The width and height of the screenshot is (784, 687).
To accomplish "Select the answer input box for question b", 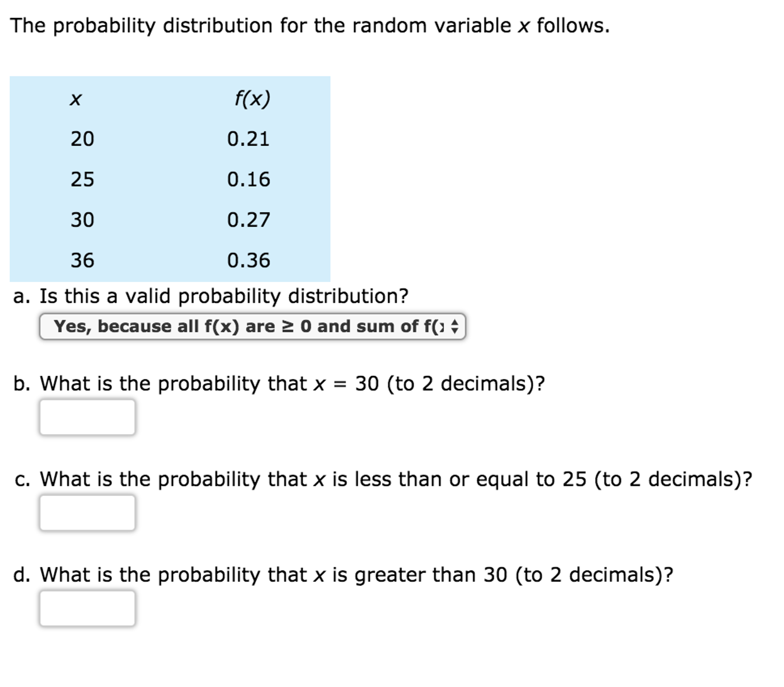I will click(x=87, y=418).
